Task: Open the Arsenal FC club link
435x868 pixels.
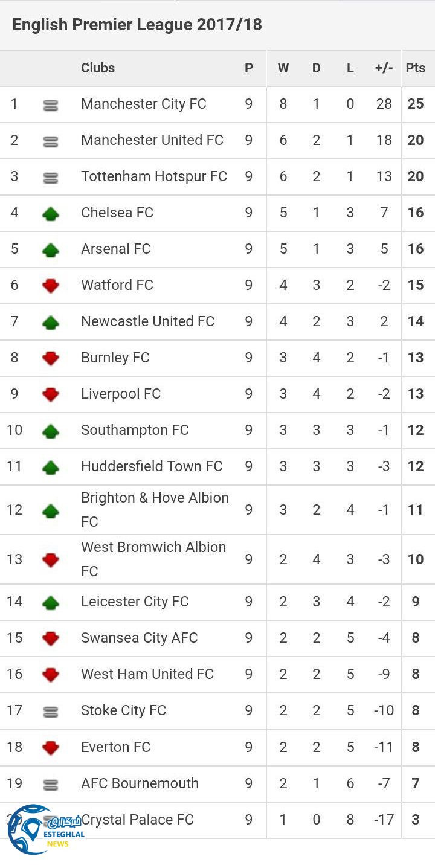Action: 116,249
